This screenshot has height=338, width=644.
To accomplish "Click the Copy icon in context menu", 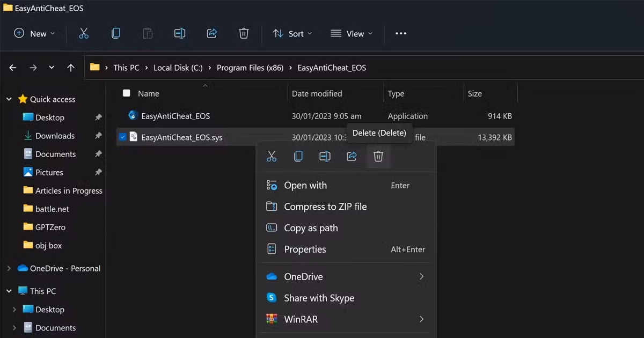I will pos(298,156).
